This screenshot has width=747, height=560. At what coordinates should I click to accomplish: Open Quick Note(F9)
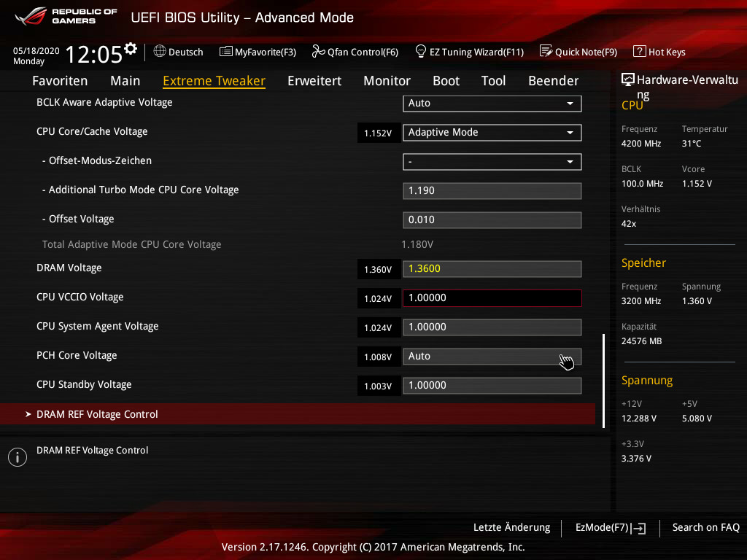tap(578, 52)
